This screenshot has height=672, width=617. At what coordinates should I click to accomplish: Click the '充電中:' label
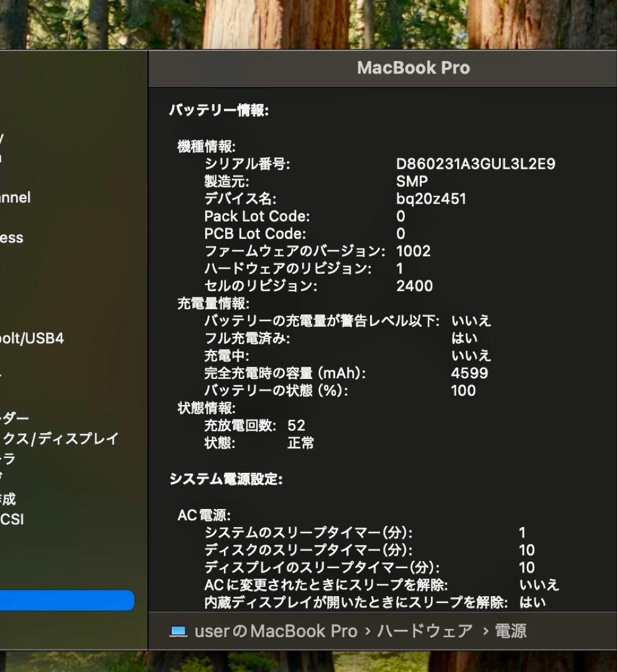(226, 356)
